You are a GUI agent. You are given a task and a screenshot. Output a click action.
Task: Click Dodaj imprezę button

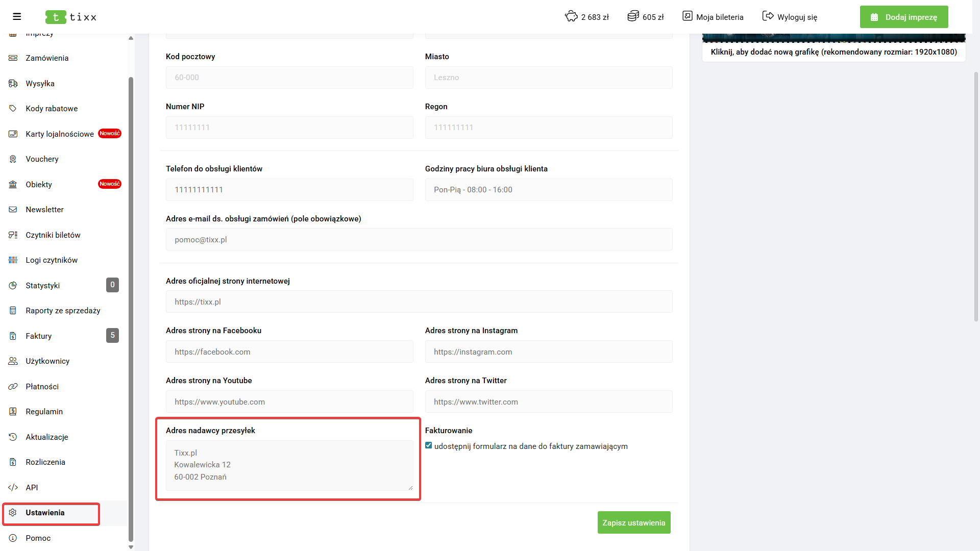[903, 17]
